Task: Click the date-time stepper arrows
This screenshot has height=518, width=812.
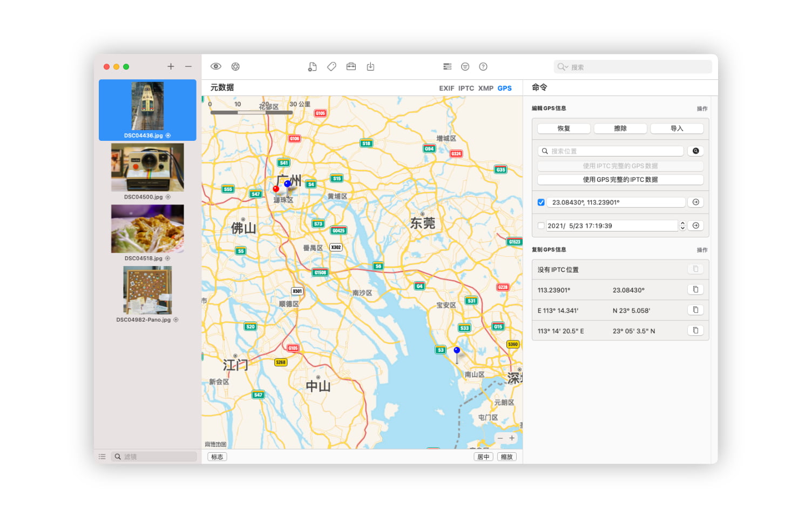Action: click(x=682, y=226)
